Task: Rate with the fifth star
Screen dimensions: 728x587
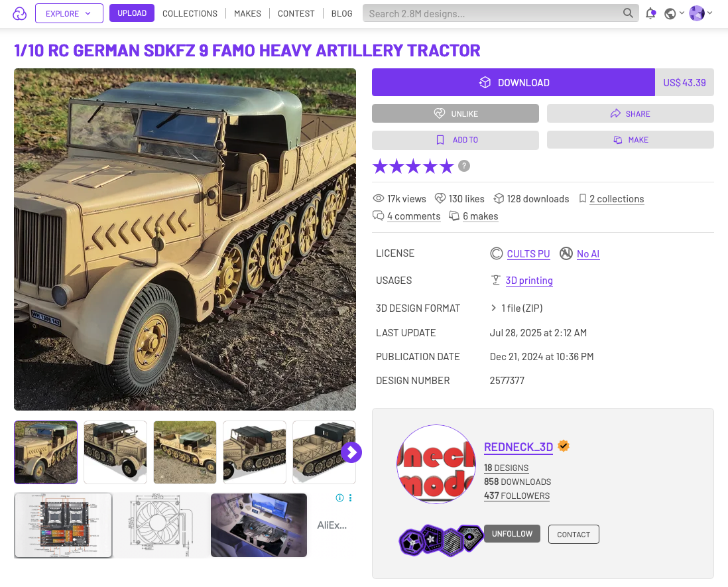Action: tap(447, 166)
